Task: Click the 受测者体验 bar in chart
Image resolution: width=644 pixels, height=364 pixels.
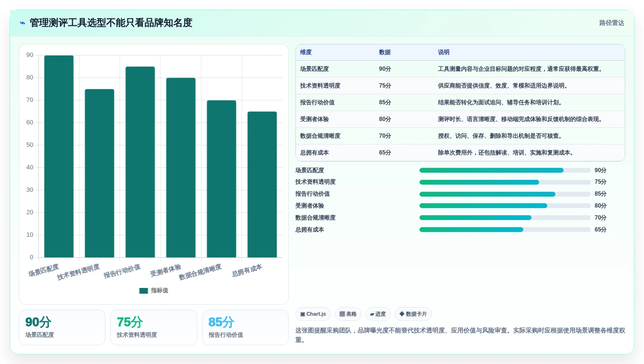Action: point(181,167)
